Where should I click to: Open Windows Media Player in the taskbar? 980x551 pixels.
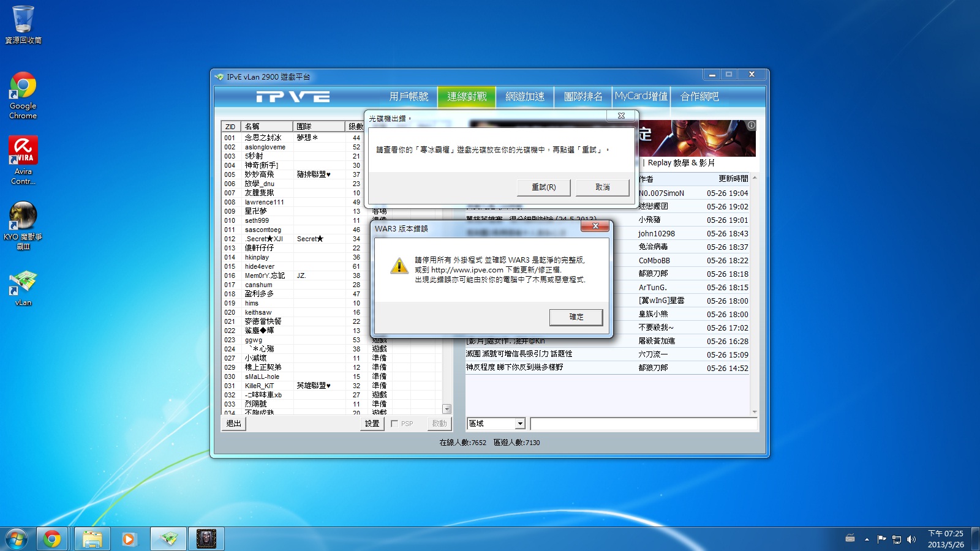[129, 539]
